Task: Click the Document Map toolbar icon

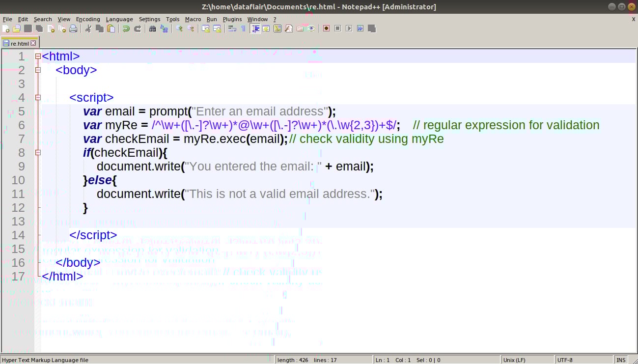Action: [266, 28]
